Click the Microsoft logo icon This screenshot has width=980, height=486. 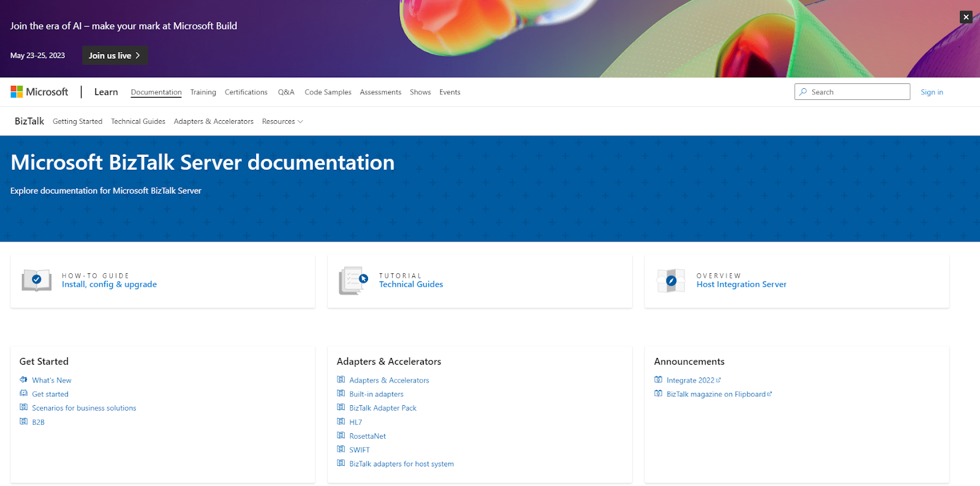pos(17,92)
